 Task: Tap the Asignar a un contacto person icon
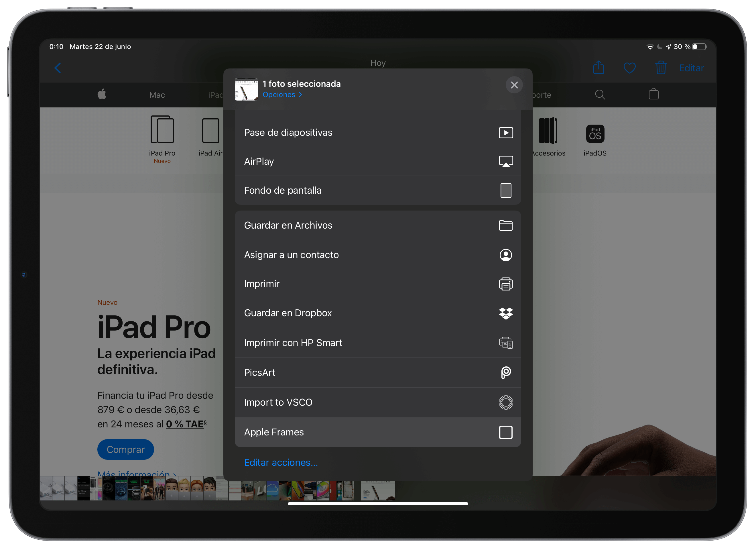pyautogui.click(x=505, y=255)
